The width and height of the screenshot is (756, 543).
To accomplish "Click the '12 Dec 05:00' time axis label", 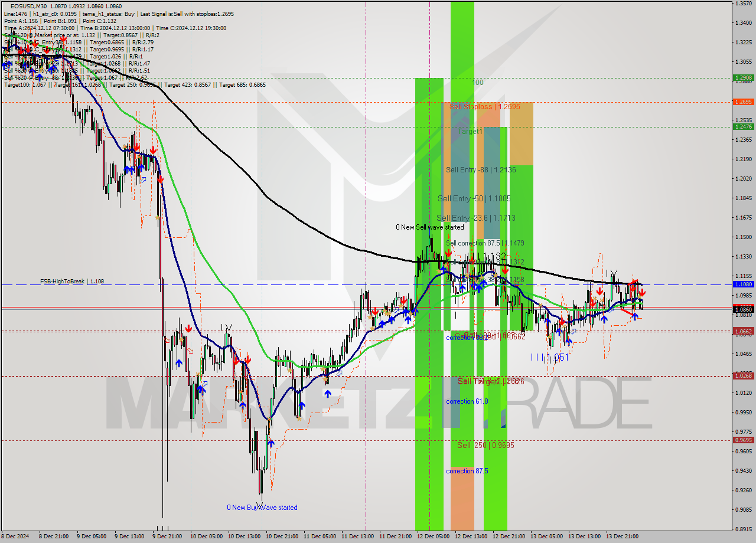I will 433,537.
